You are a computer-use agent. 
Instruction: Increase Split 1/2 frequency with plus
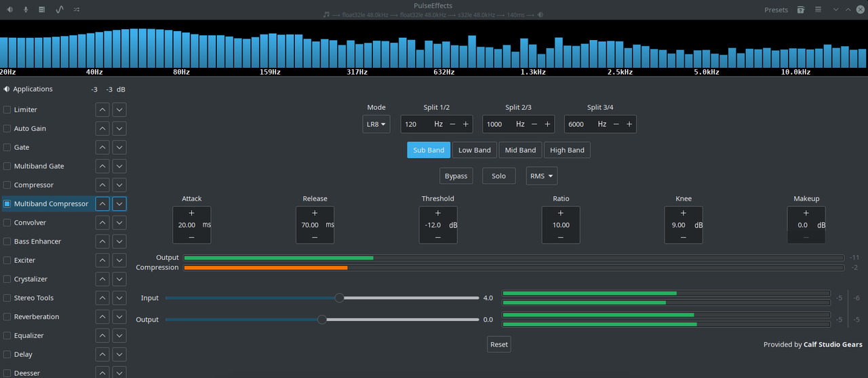pos(466,124)
